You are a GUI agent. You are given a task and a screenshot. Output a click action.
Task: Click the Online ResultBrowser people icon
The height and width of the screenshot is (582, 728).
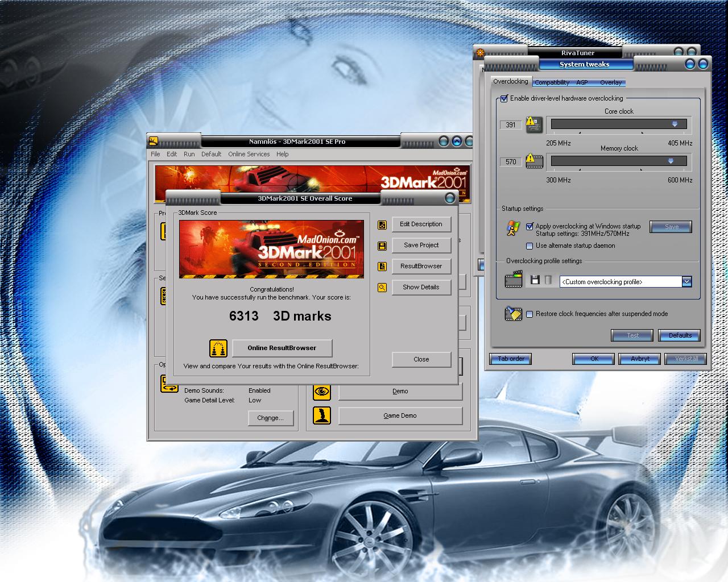pyautogui.click(x=218, y=348)
